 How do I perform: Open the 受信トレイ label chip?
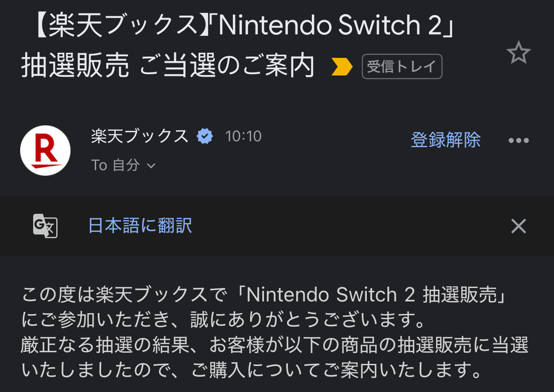402,67
